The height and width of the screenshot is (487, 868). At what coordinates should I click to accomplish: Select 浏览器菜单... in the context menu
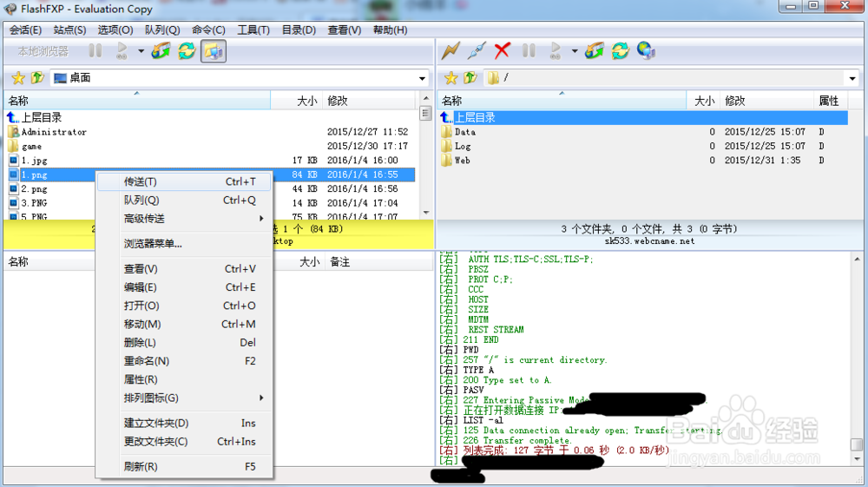point(184,243)
